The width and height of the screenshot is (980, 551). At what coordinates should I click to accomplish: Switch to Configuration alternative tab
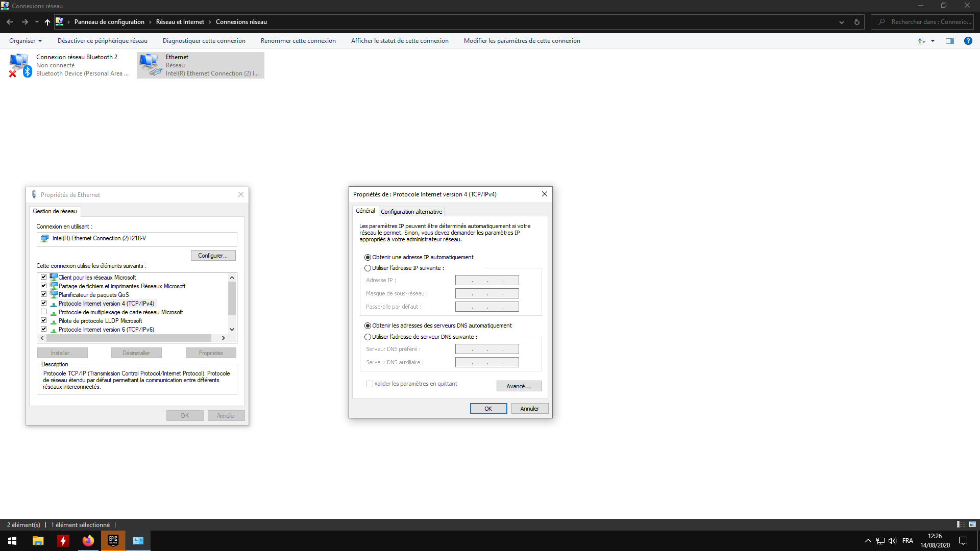411,212
